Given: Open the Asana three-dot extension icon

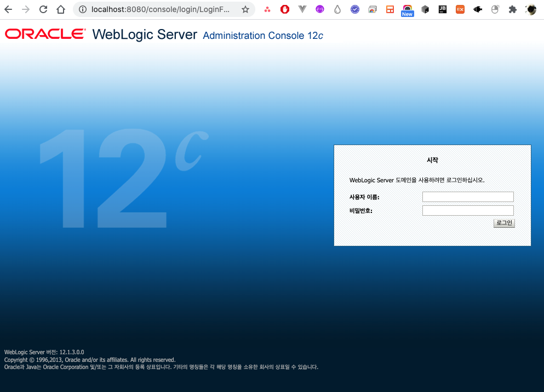Looking at the screenshot, I should pos(267,9).
